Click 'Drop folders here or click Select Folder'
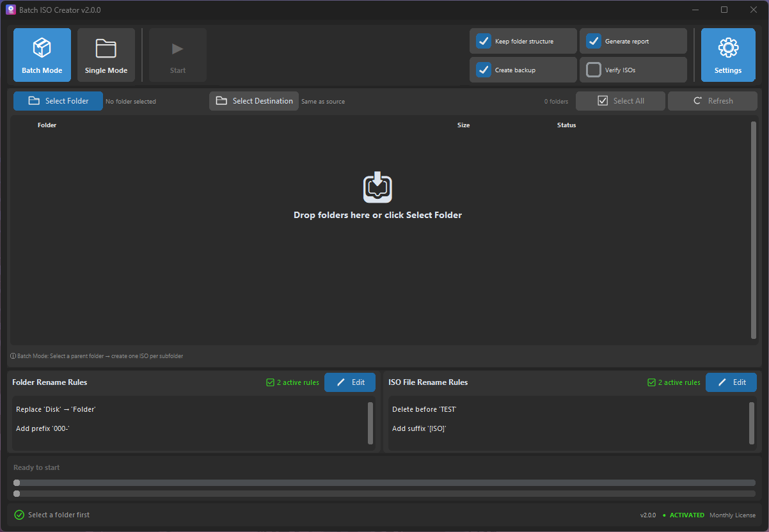769x532 pixels. coord(377,215)
